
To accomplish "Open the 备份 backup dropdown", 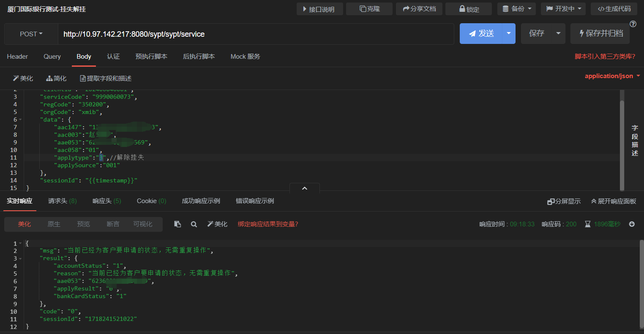I will [517, 9].
